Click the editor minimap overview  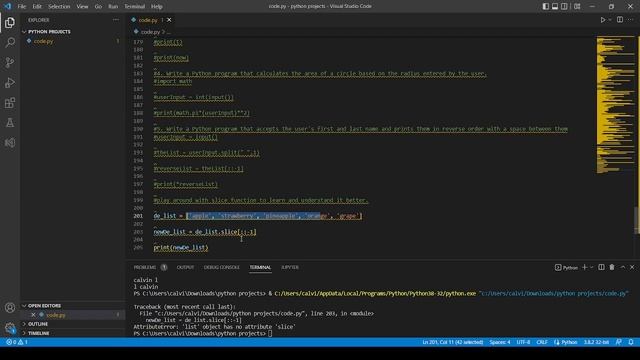click(x=616, y=105)
